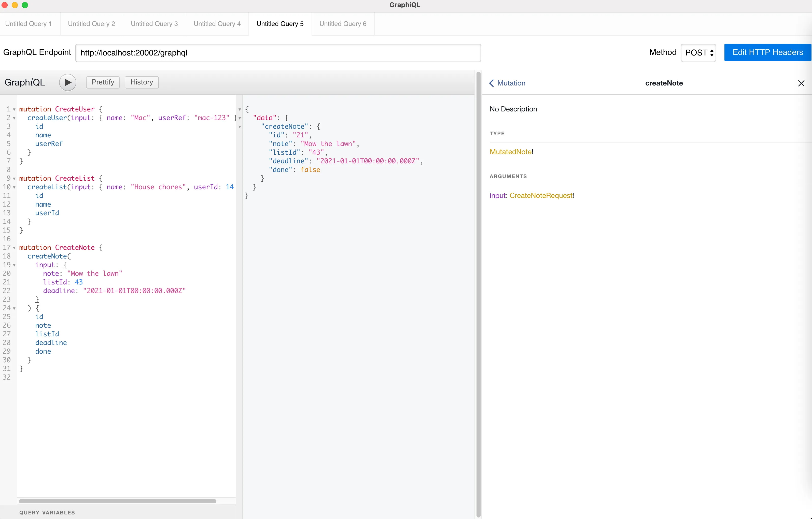The image size is (812, 519).
Task: Select the Untitled Query 5 tab
Action: 280,24
